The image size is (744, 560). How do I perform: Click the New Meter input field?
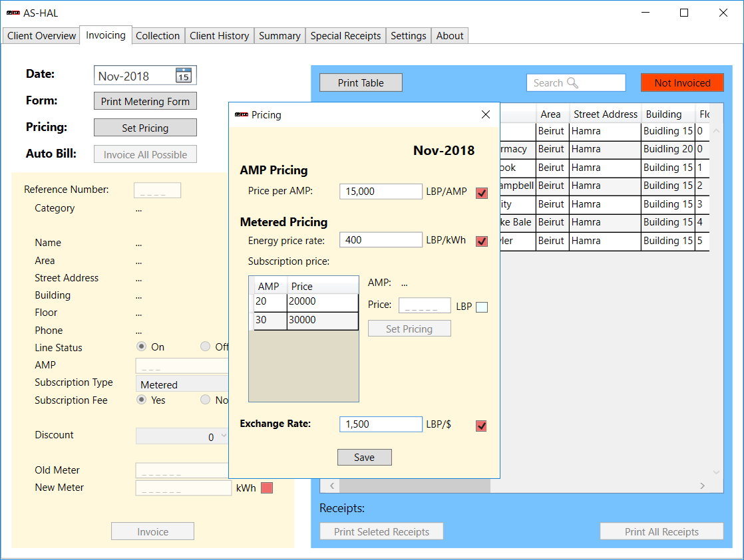184,488
